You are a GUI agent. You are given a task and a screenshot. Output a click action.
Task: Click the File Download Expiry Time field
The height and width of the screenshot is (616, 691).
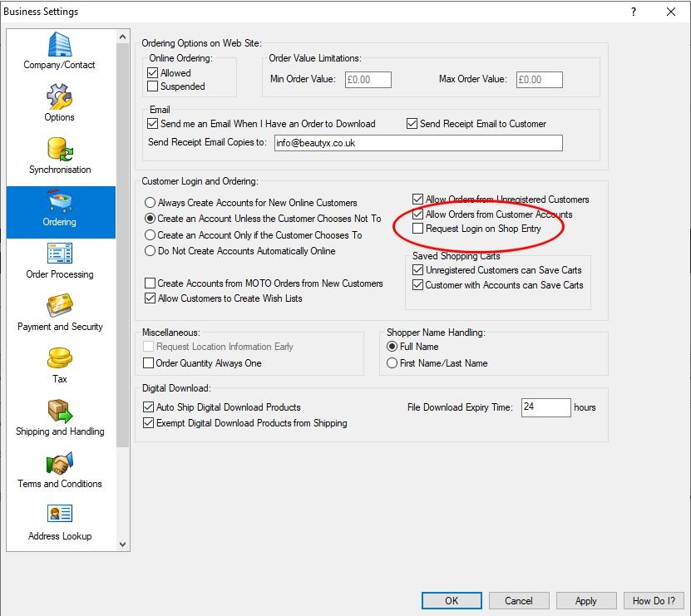(545, 407)
